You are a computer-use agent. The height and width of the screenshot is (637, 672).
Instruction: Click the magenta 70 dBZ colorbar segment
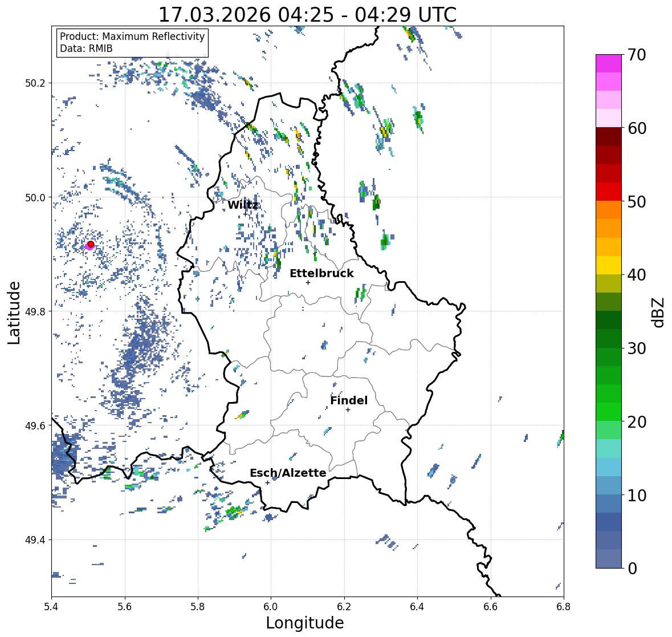609,63
